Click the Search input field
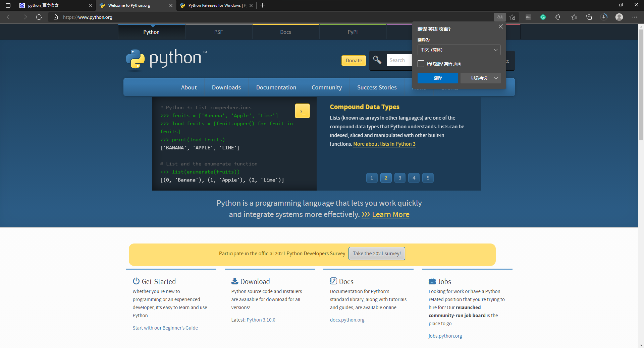Screen dimensions: 644x348 click(399, 60)
